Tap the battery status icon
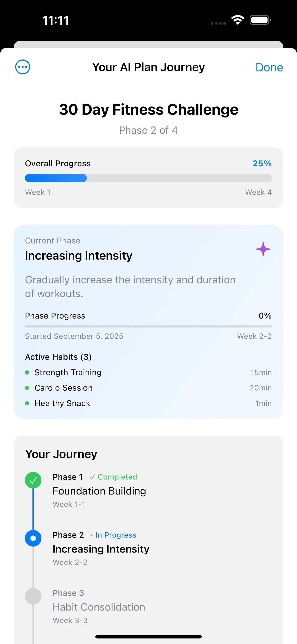Image resolution: width=297 pixels, height=644 pixels. [x=260, y=20]
